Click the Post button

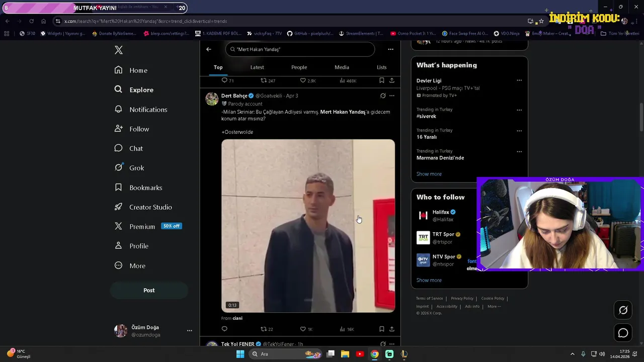[x=149, y=290]
